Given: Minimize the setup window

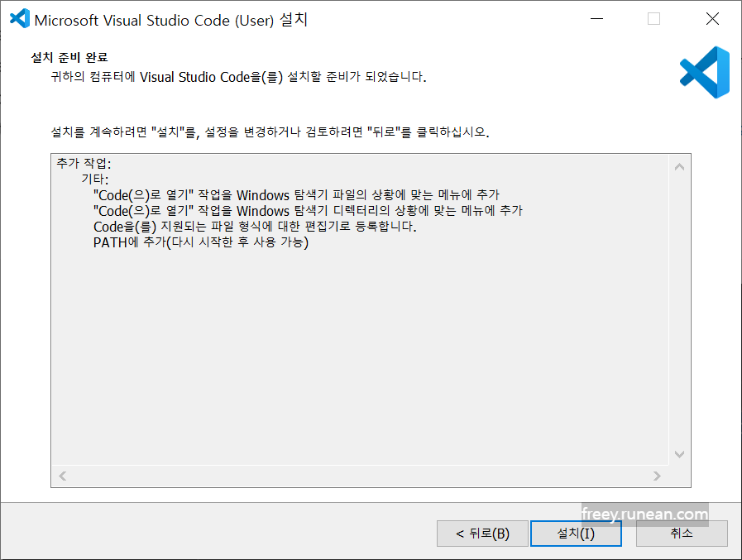Looking at the screenshot, I should [596, 19].
